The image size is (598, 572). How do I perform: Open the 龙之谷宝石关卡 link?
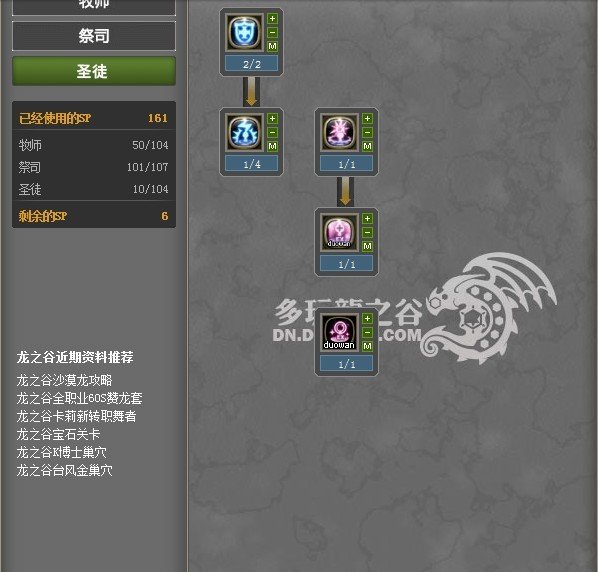point(58,434)
